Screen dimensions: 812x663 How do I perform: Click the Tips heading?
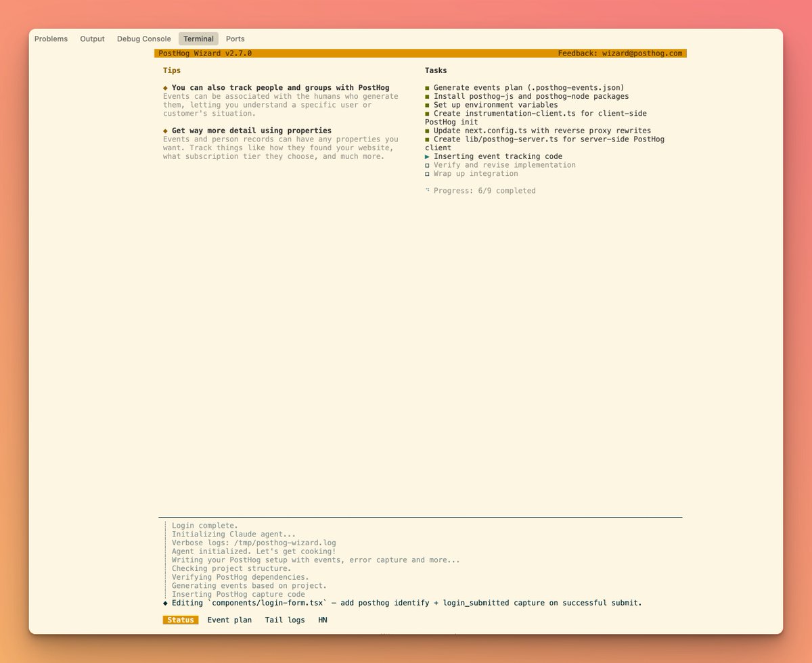[x=172, y=70]
